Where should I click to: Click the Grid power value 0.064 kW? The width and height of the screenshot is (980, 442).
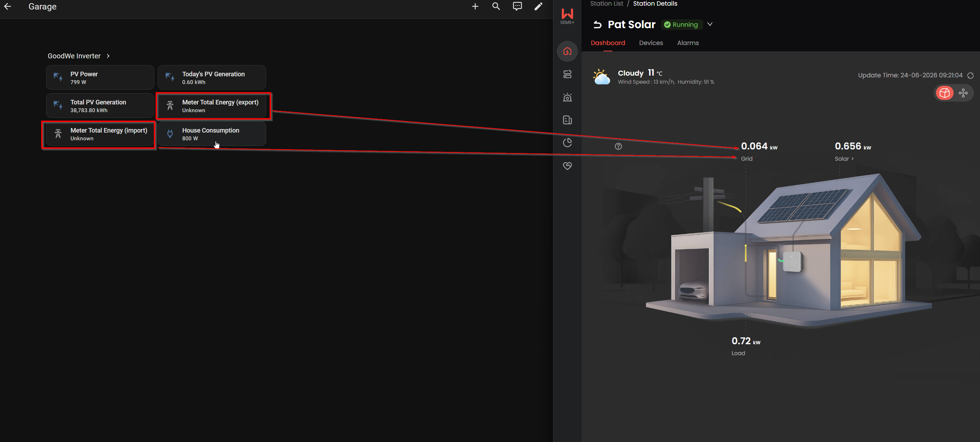click(759, 146)
